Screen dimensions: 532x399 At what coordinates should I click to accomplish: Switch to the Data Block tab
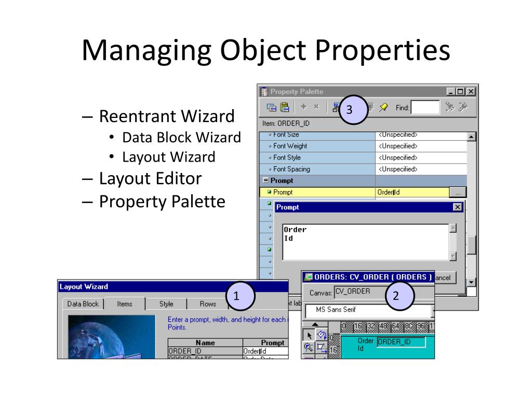click(83, 304)
